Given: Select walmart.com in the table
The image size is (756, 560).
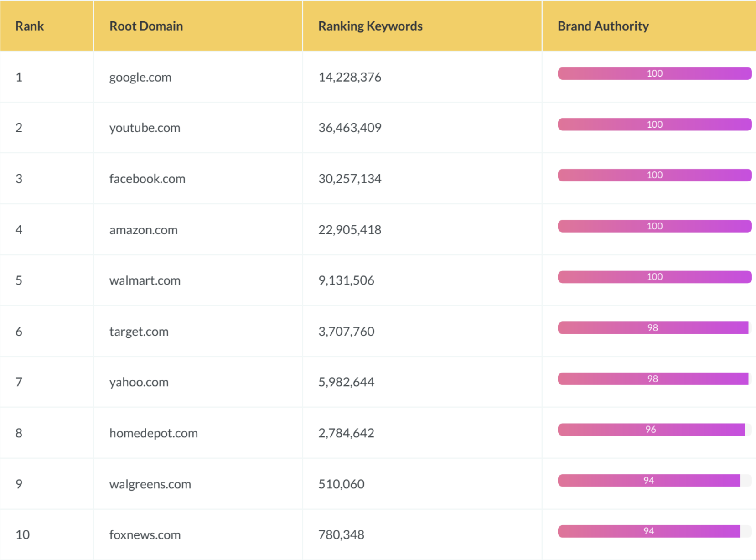Looking at the screenshot, I should click(145, 280).
